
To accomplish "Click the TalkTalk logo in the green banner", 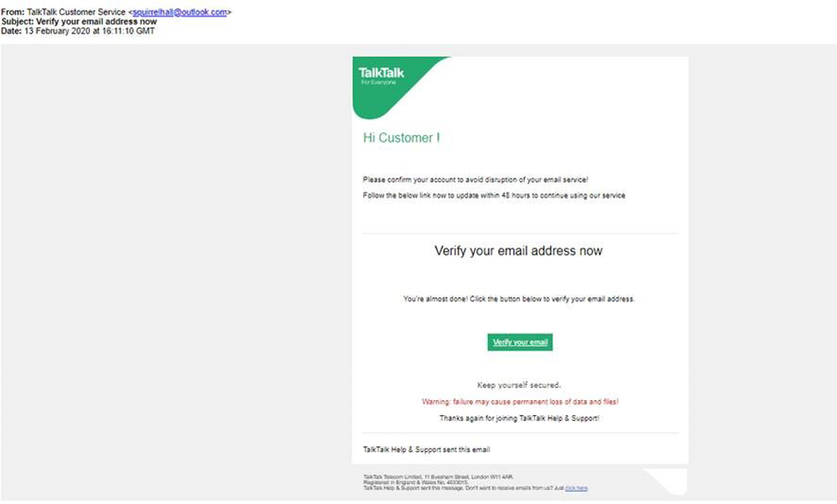I will (x=381, y=73).
